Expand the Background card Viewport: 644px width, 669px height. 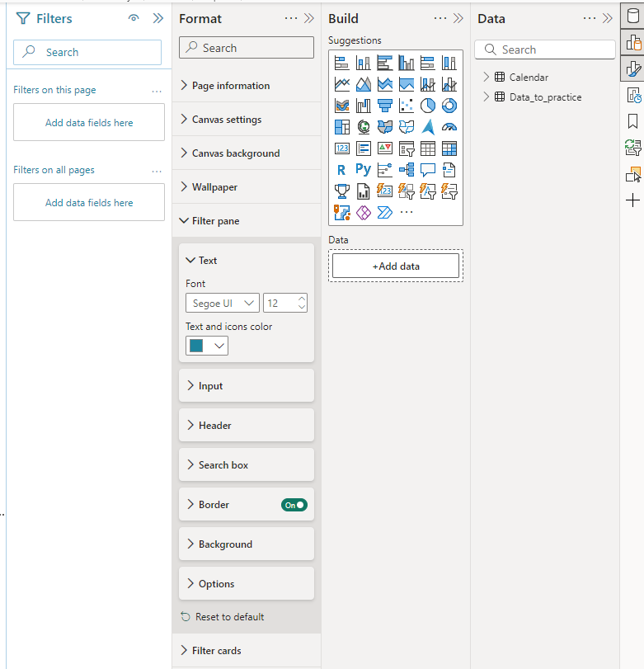247,544
